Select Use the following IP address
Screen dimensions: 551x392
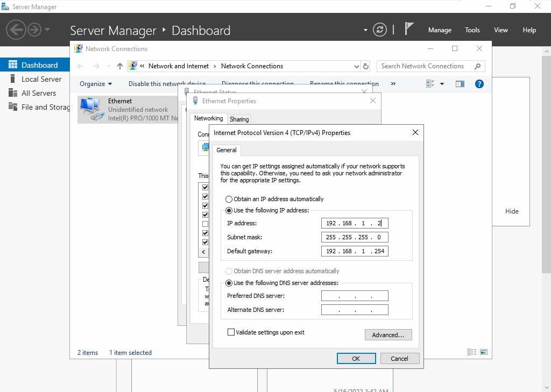229,210
